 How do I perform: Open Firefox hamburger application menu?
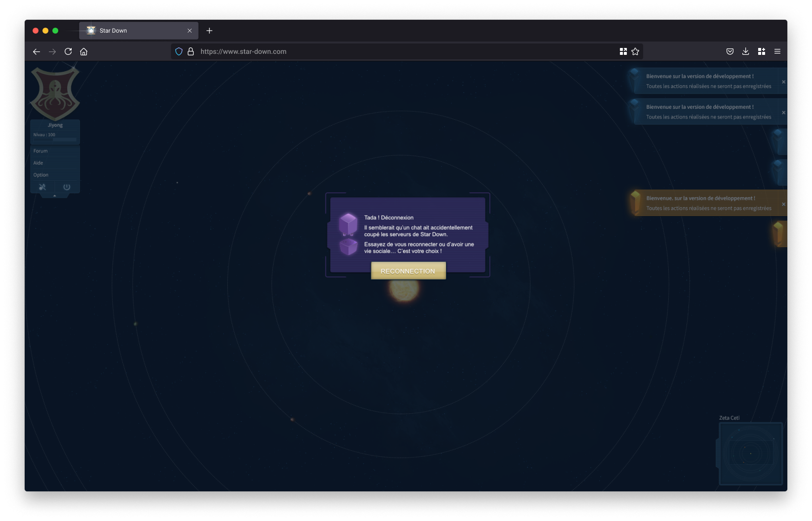[x=777, y=51]
